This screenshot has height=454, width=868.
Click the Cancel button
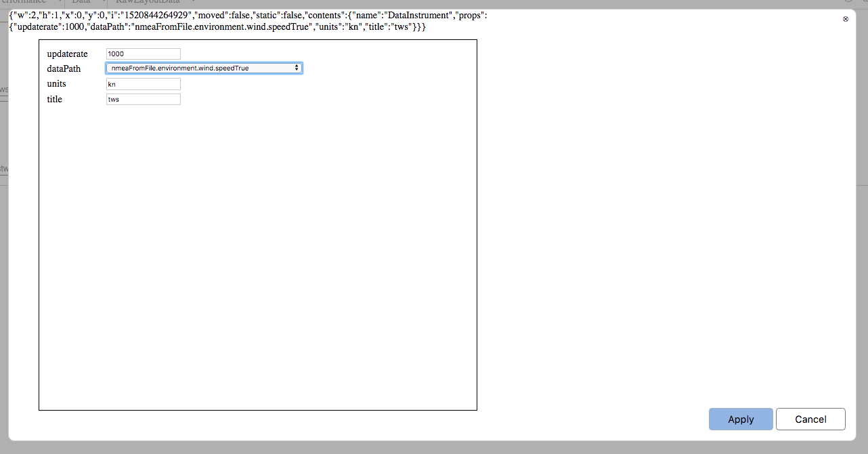810,419
